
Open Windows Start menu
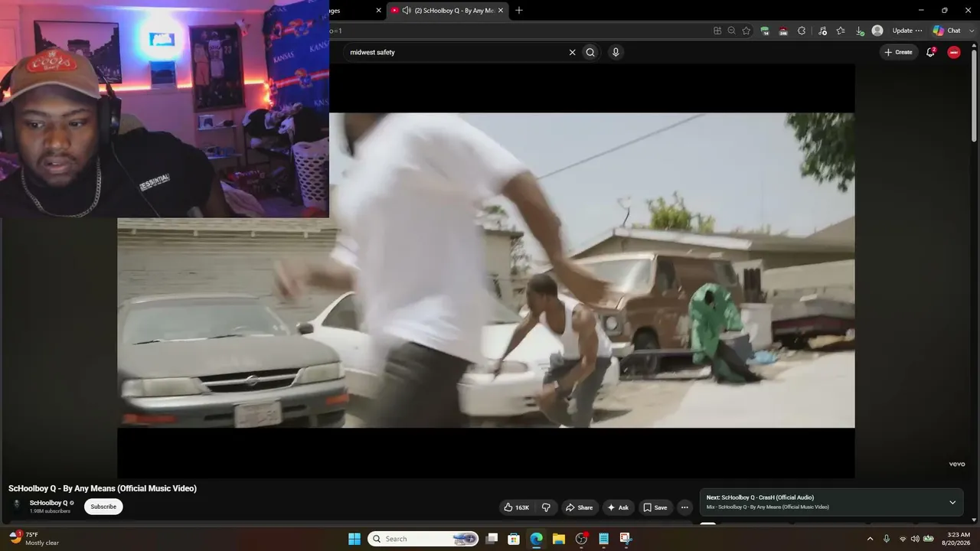[x=354, y=539]
